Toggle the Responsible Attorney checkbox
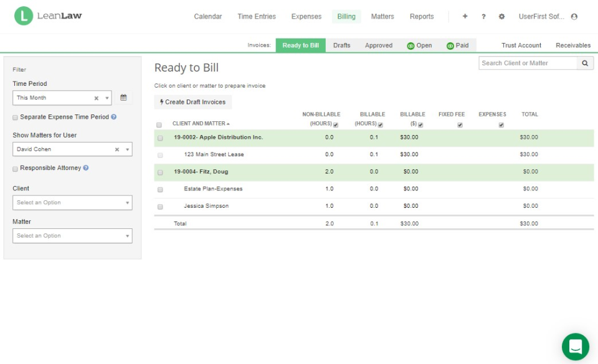Viewport: 598px width, 364px height. point(15,169)
